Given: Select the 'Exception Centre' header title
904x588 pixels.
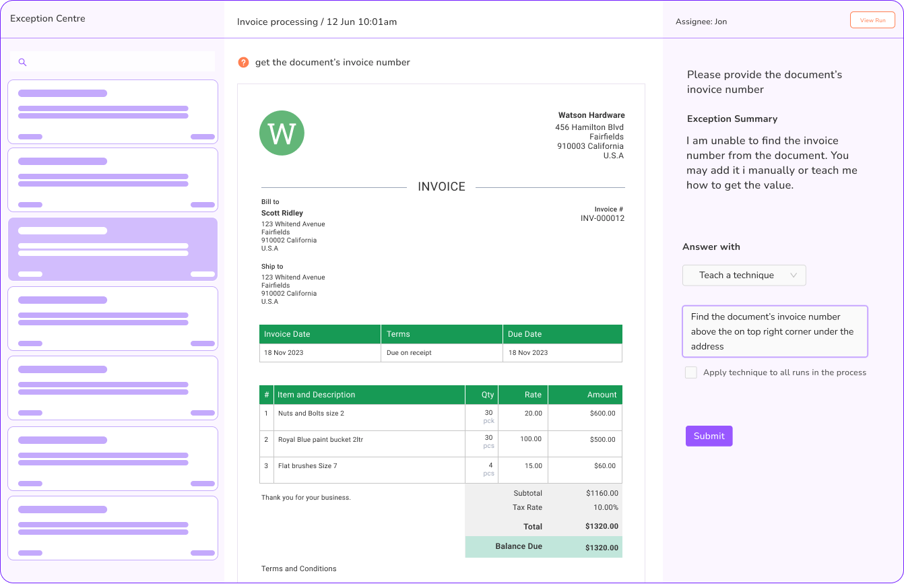Looking at the screenshot, I should click(48, 18).
